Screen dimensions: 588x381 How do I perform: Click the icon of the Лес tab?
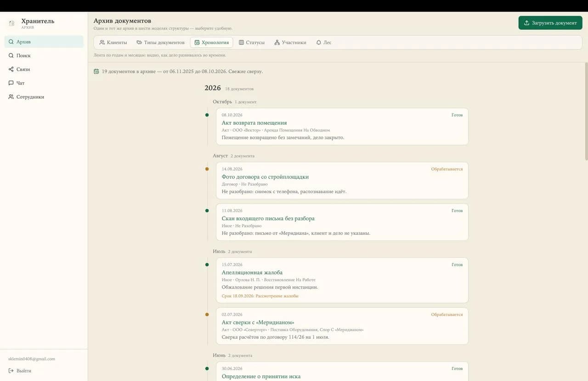(x=318, y=42)
